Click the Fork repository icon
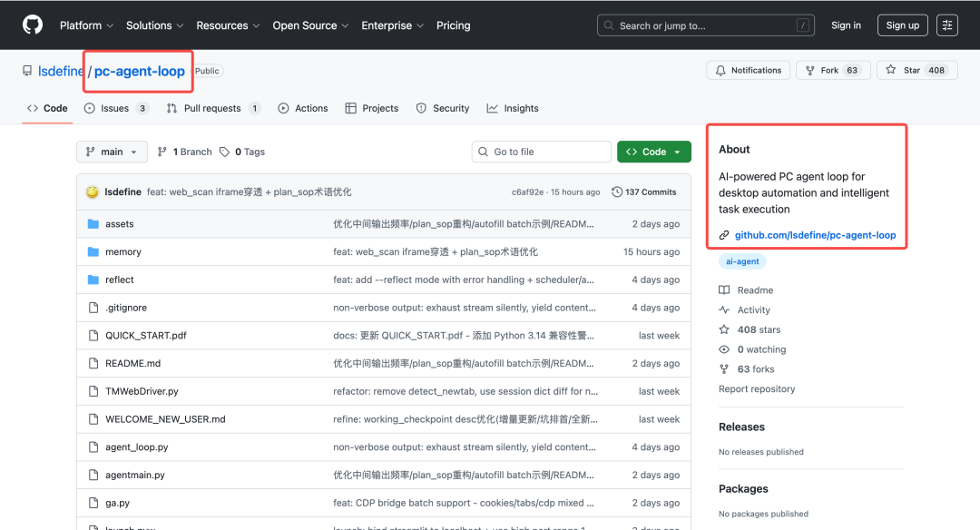This screenshot has width=980, height=530. pos(809,71)
